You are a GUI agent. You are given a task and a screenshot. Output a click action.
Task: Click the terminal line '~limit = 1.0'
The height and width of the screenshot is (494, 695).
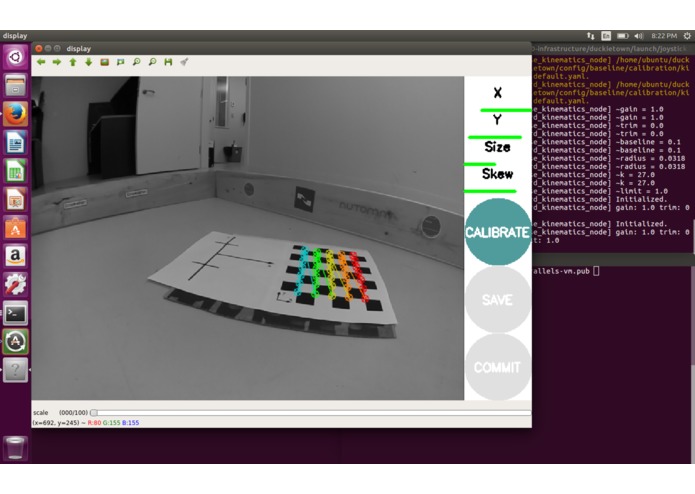(642, 191)
